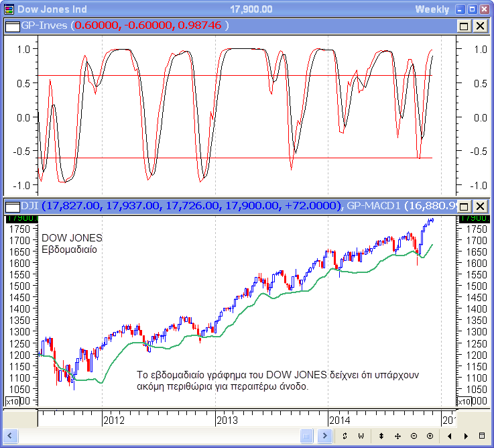Click the Weekly label in title bar
This screenshot has height=448, width=494.
pos(432,9)
